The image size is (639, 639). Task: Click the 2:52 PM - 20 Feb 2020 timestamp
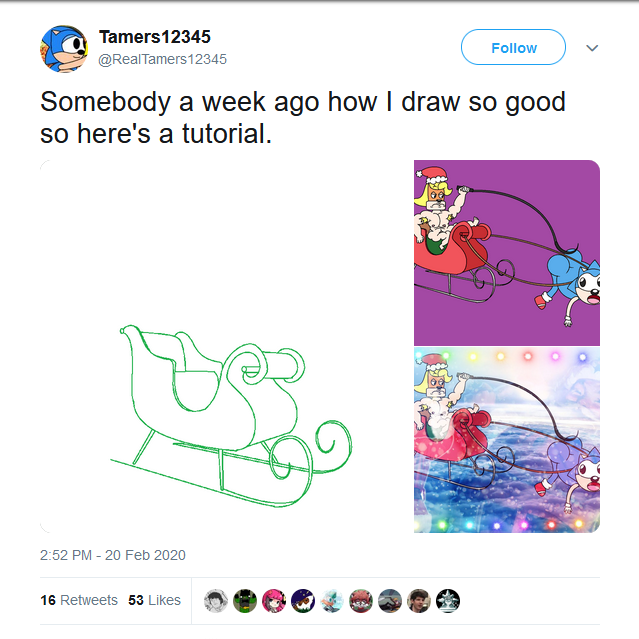tap(113, 555)
